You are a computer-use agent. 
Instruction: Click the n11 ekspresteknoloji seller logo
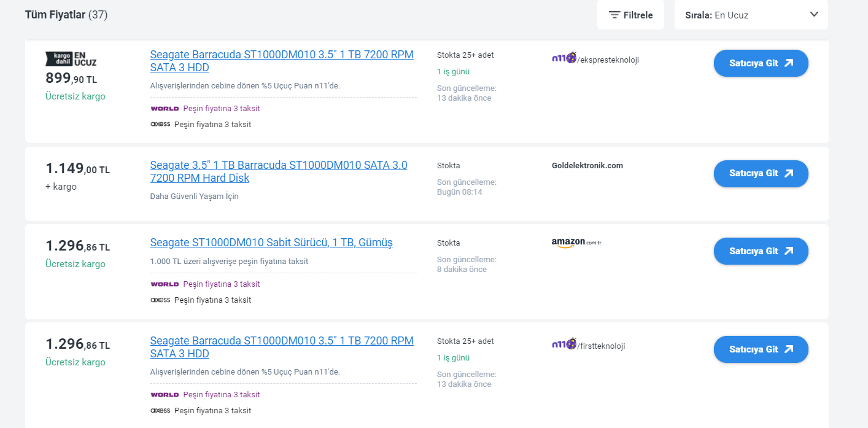[x=564, y=58]
